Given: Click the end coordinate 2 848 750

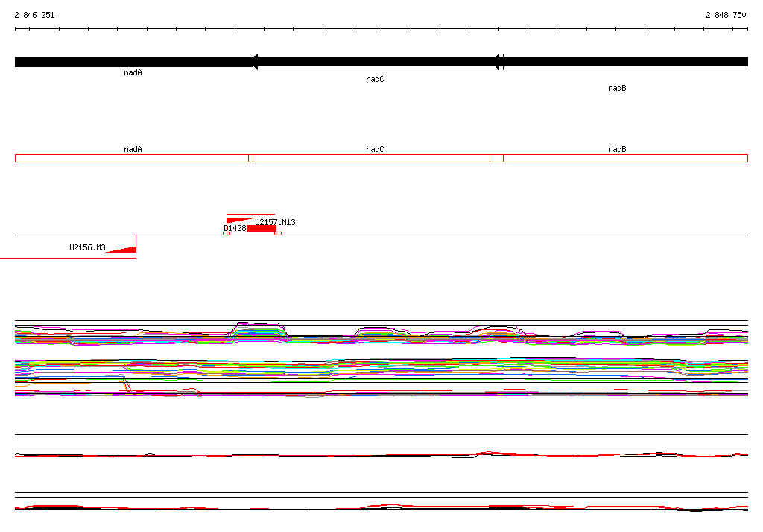Looking at the screenshot, I should click(726, 15).
